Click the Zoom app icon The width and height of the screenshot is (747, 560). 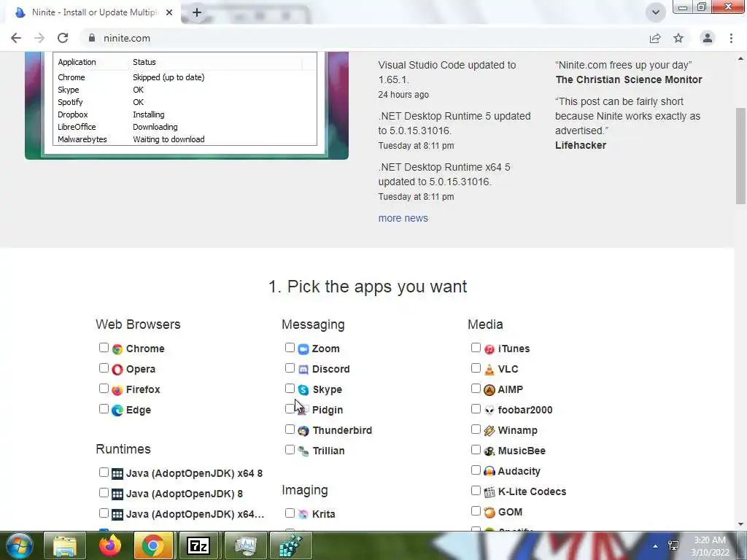(x=303, y=349)
